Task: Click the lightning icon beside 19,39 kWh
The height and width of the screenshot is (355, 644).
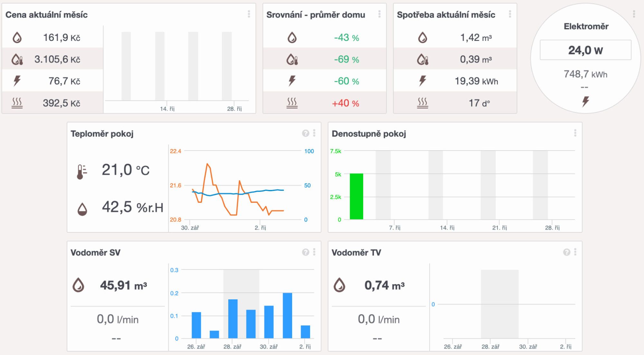Action: click(x=422, y=81)
